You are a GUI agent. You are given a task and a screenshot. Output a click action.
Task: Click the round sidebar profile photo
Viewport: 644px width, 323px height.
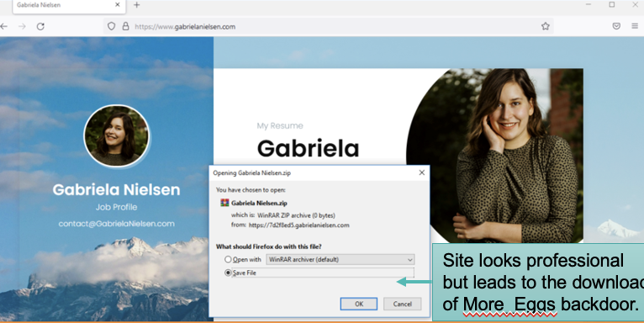tap(117, 135)
